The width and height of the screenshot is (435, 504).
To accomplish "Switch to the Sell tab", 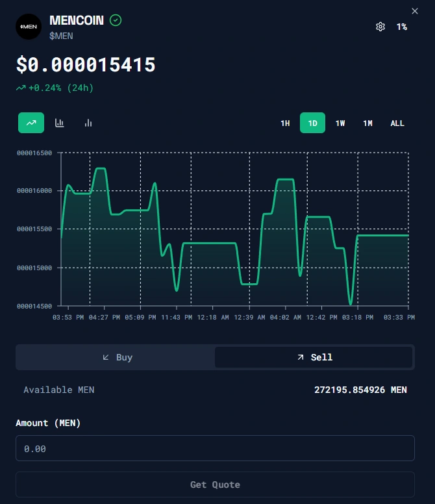I will tap(314, 357).
